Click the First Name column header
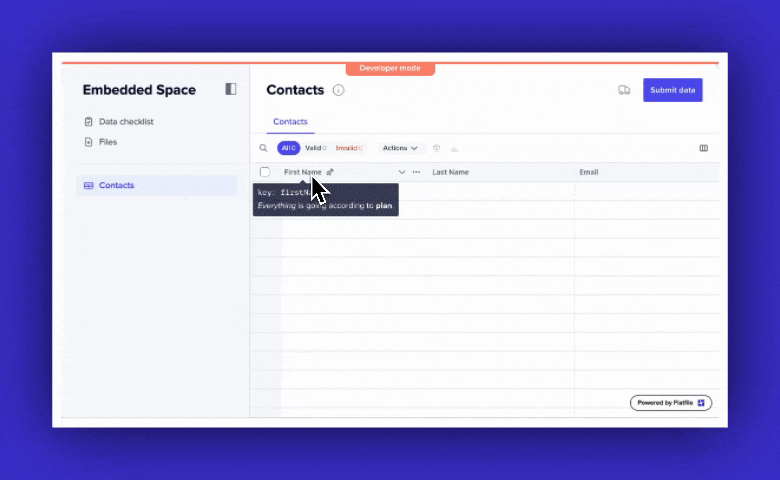The image size is (780, 480). point(302,172)
